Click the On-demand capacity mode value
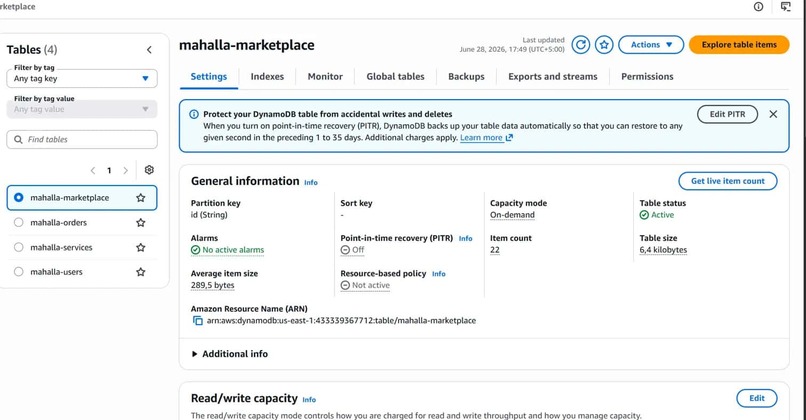Screen dimensions: 806x420 [512, 215]
